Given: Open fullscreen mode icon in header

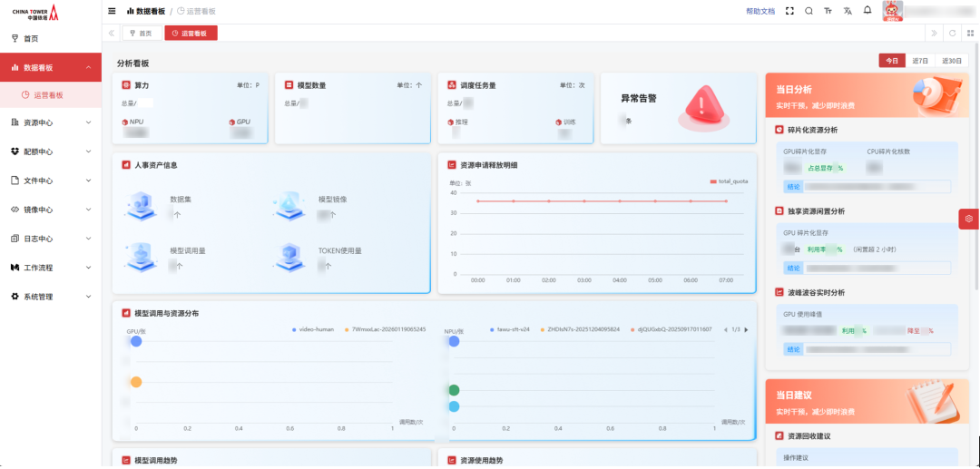Looking at the screenshot, I should pos(789,11).
